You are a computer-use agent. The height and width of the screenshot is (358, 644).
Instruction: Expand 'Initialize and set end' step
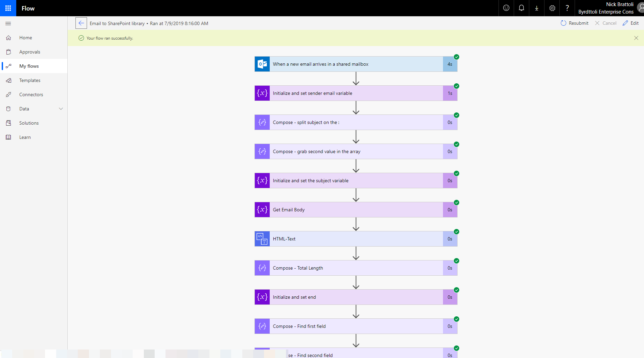356,297
